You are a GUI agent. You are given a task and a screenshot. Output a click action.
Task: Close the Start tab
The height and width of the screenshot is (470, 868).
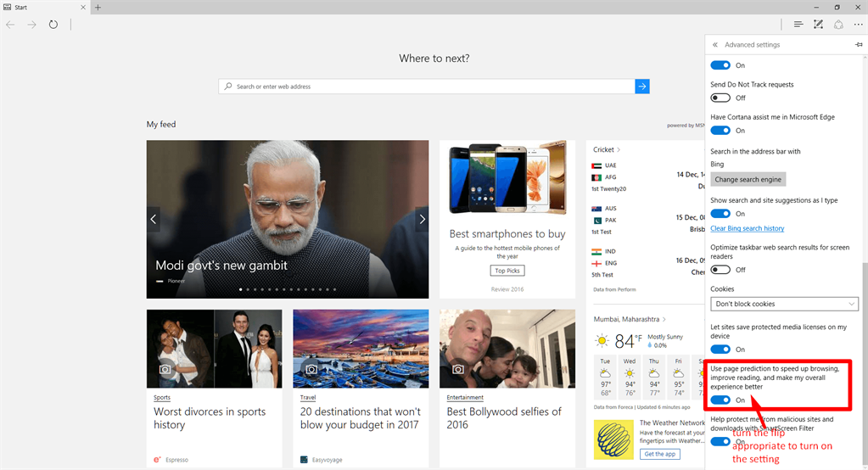pos(83,7)
